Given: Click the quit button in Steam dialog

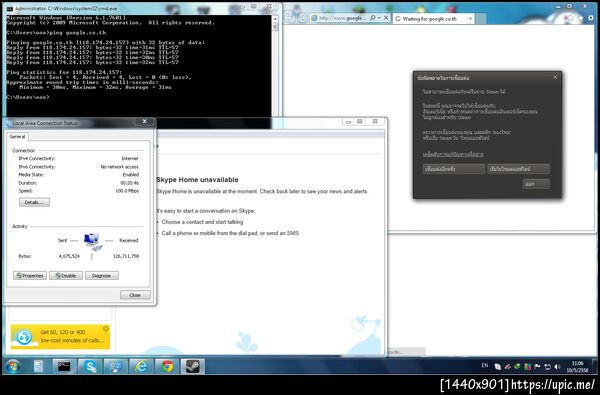Looking at the screenshot, I should [x=536, y=184].
